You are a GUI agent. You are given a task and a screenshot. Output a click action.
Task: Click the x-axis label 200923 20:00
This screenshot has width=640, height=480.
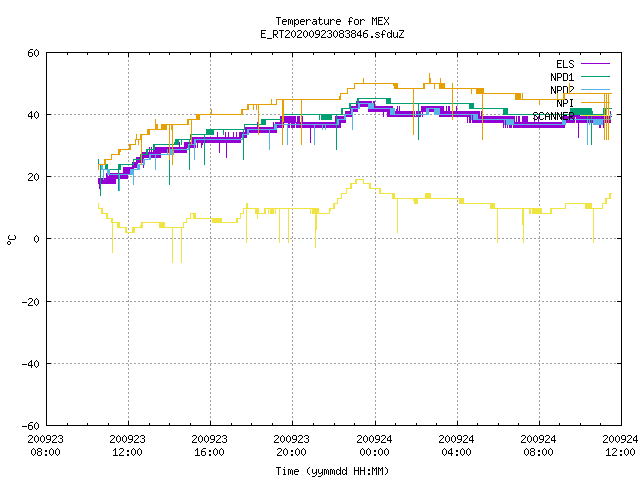coord(291,446)
